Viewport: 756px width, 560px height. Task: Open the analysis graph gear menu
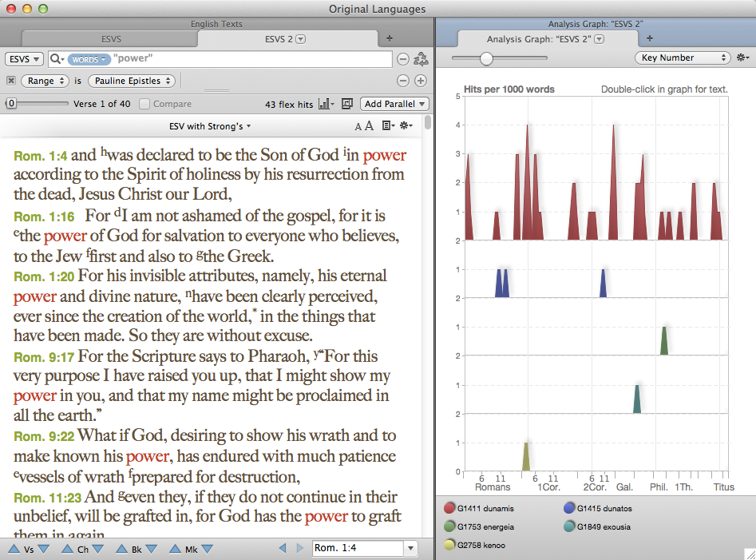coord(742,58)
